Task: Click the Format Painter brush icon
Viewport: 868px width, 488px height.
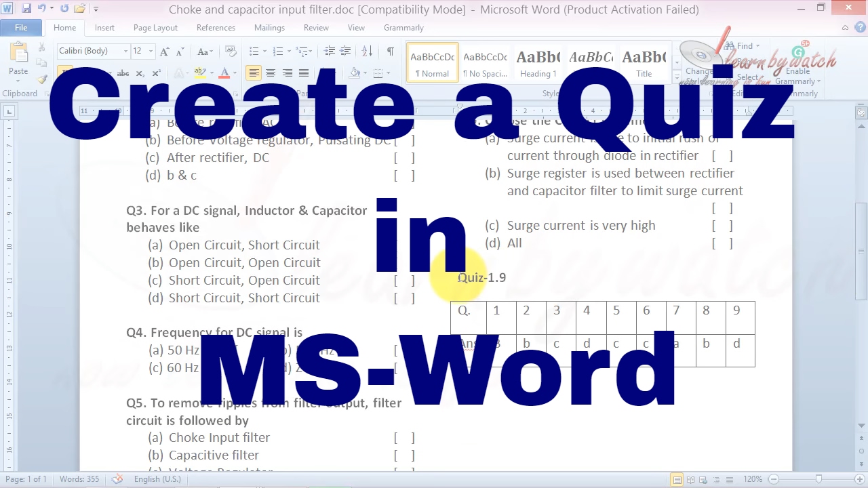Action: [42, 79]
